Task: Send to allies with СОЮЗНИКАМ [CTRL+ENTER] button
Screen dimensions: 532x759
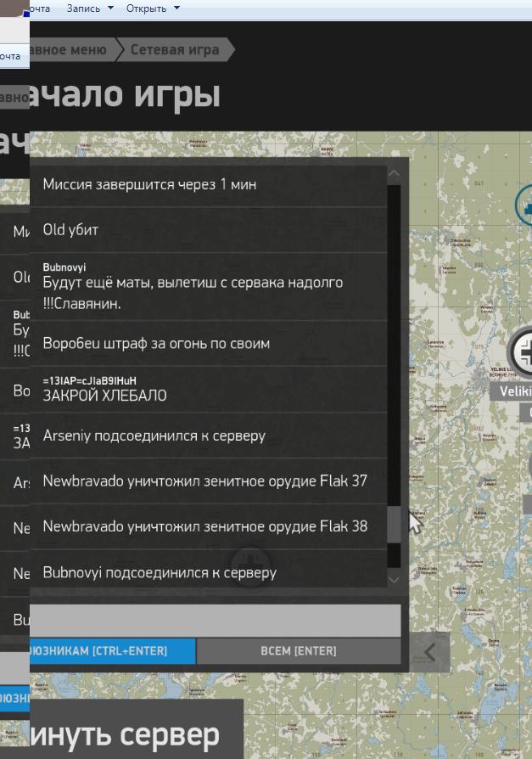Action: tap(113, 651)
